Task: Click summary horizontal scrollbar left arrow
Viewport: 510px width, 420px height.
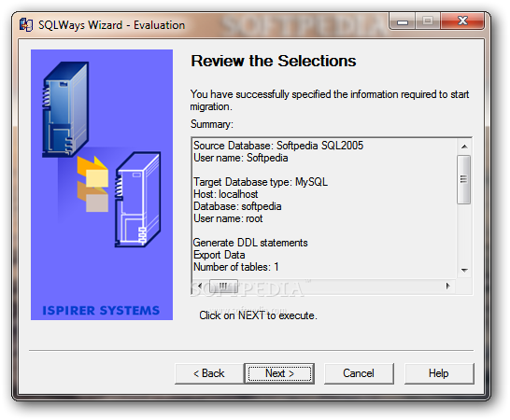Action: pyautogui.click(x=200, y=287)
